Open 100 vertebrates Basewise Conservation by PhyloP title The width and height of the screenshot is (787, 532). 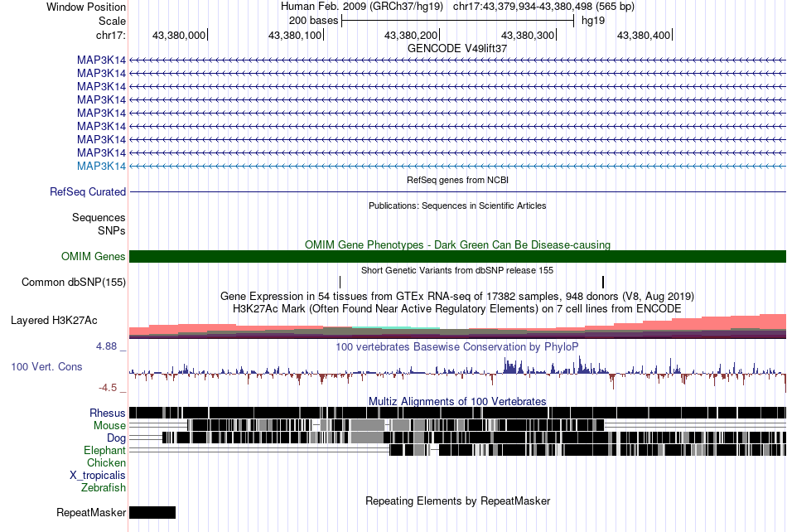[x=457, y=347]
